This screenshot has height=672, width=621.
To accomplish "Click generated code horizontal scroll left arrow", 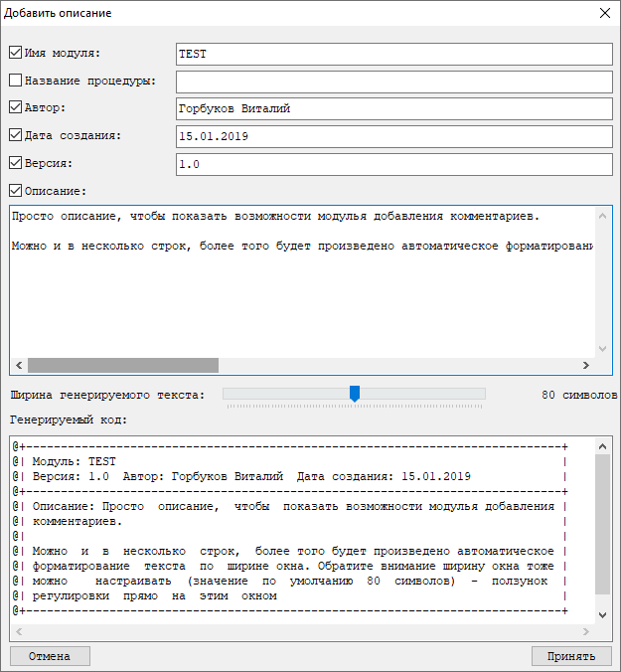I will [x=19, y=631].
